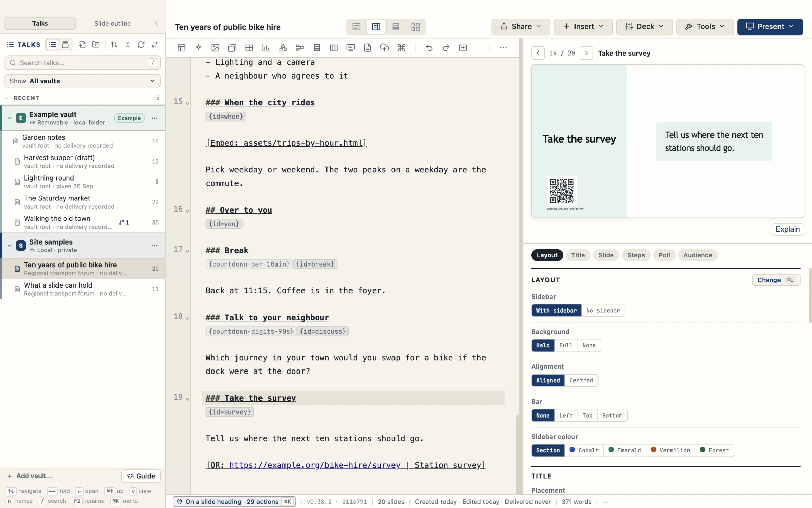812x508 pixels.
Task: Open the Steps inspector tab
Action: pyautogui.click(x=636, y=255)
